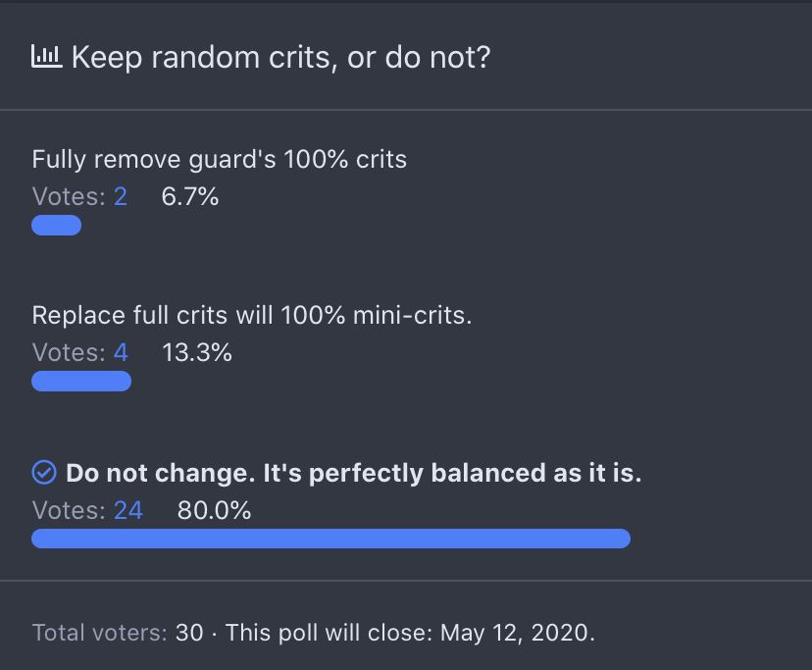Click the poll close date May 12, 2020
This screenshot has width=812, height=670.
click(x=517, y=633)
